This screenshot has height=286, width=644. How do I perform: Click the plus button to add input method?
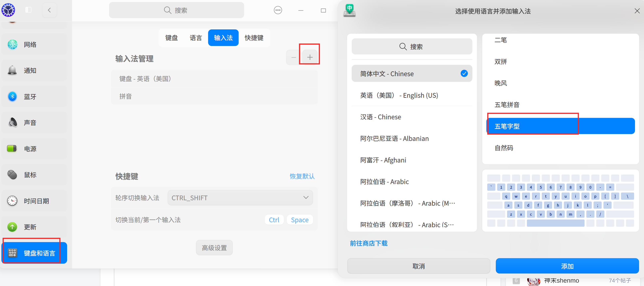coord(310,57)
